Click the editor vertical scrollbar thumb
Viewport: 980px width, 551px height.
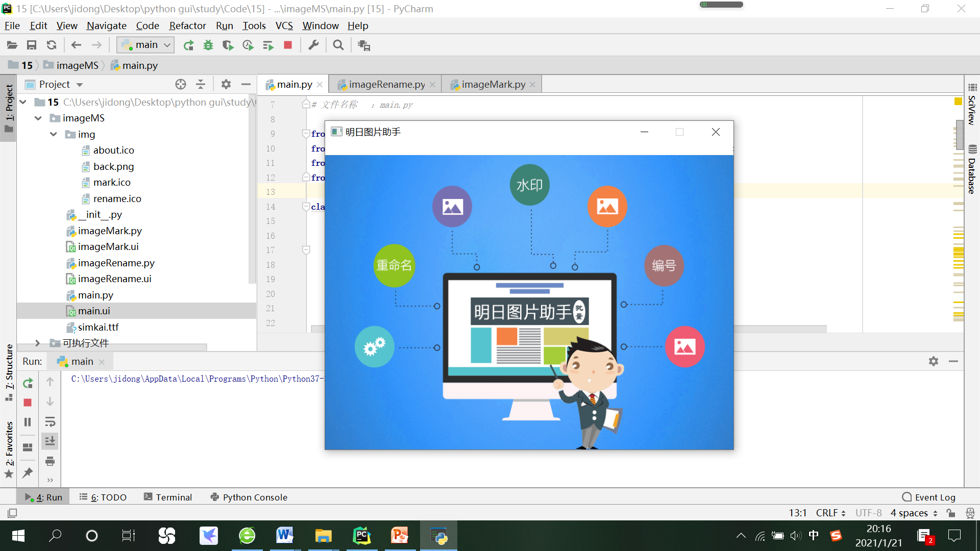click(x=960, y=134)
